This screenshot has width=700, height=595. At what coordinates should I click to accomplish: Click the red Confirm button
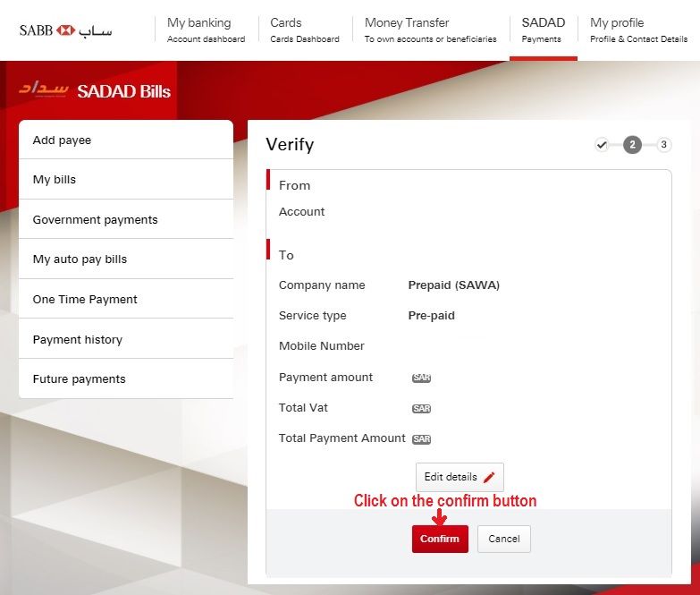[x=440, y=539]
